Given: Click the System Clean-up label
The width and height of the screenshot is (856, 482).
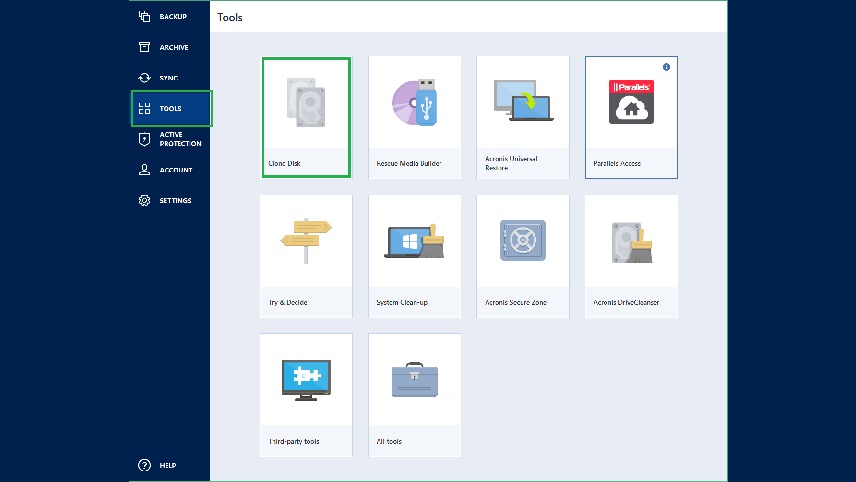Looking at the screenshot, I should tap(402, 302).
